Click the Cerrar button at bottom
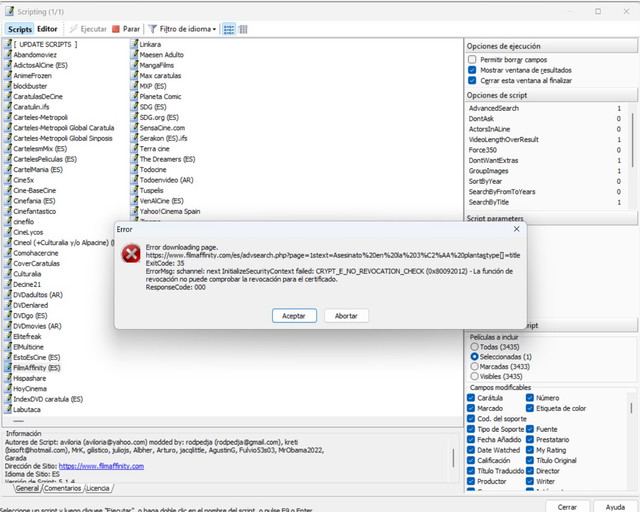 (x=567, y=507)
